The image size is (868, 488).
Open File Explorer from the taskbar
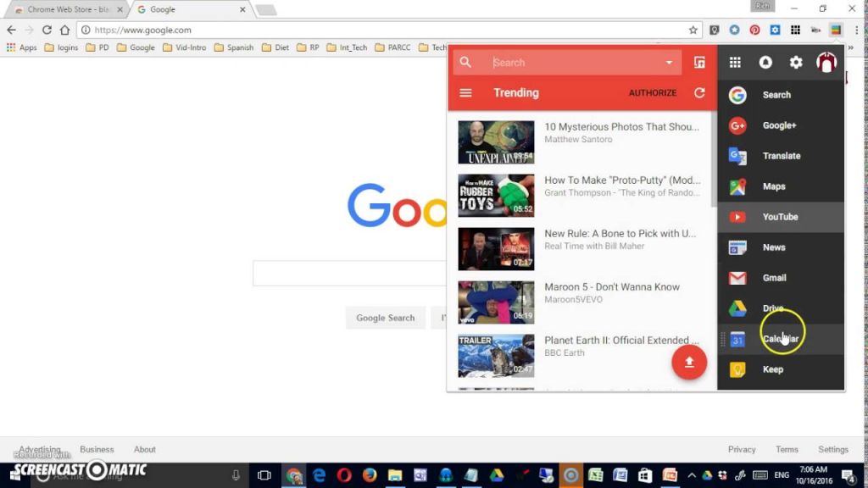(x=394, y=475)
